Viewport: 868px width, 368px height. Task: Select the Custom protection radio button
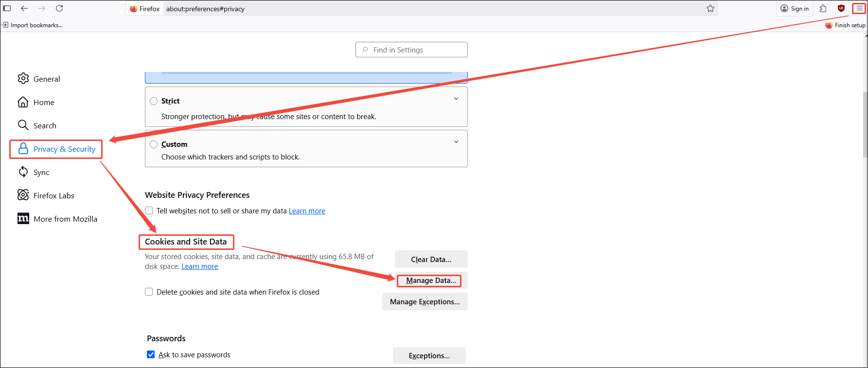154,144
